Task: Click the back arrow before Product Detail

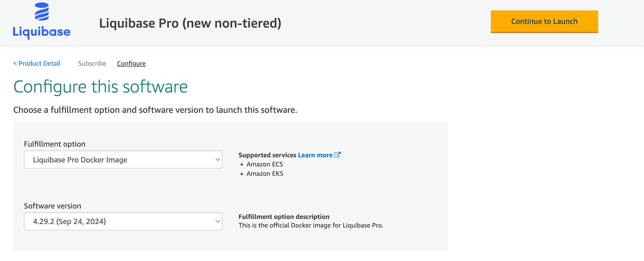Action: [15, 64]
